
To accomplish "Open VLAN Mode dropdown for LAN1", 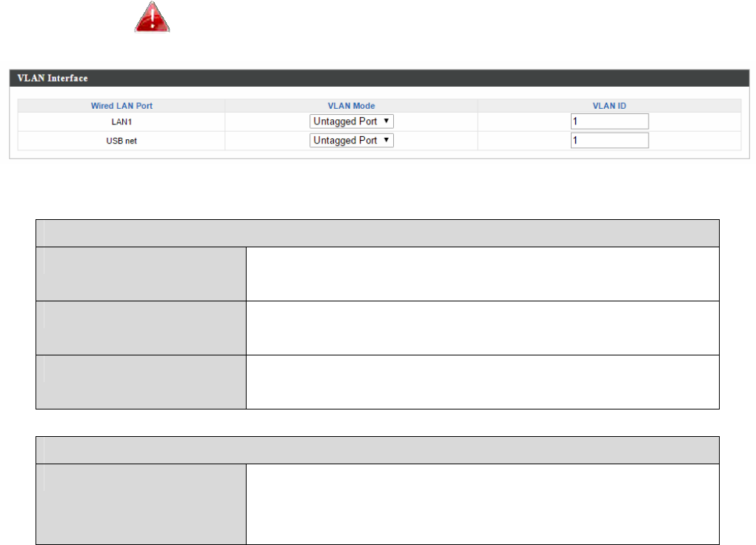I will point(352,121).
